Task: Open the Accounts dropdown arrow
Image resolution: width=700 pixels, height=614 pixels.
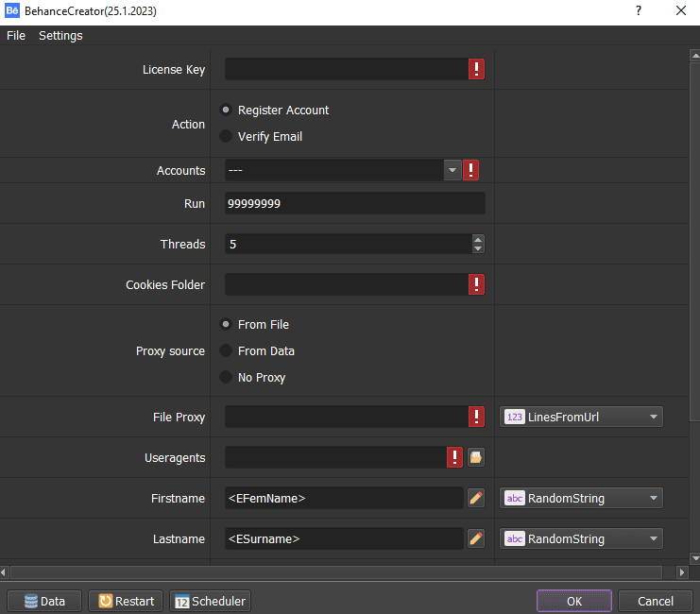Action: tap(452, 170)
